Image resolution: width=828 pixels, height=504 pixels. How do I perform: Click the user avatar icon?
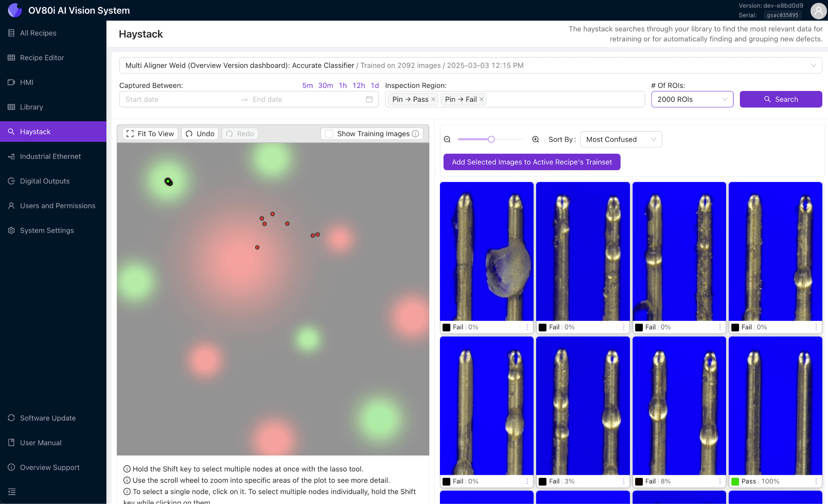[818, 11]
